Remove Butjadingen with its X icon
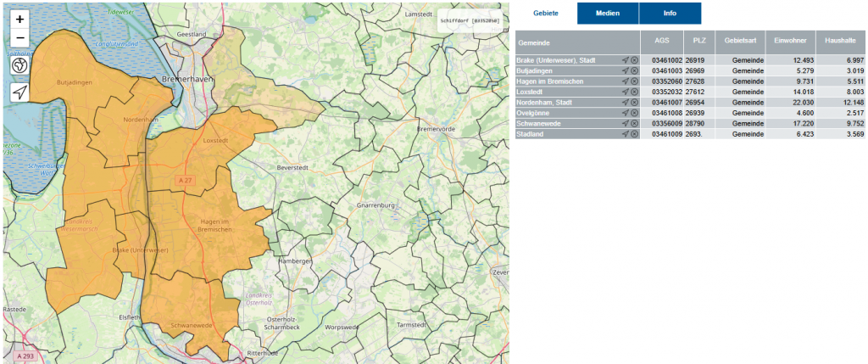The image size is (868, 364). [x=634, y=71]
